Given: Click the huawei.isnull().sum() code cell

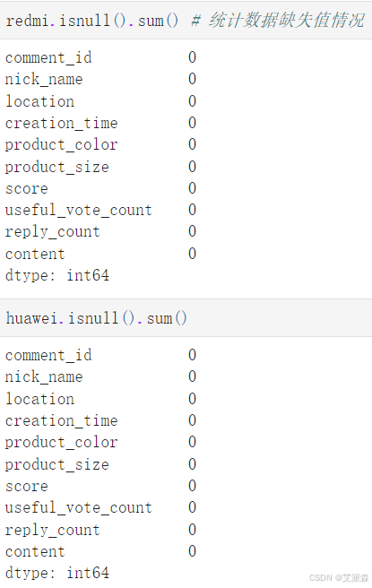Looking at the screenshot, I should coord(186,318).
